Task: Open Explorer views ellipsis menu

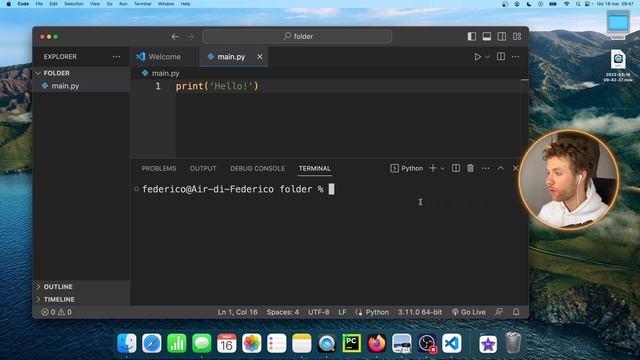Action: pyautogui.click(x=116, y=57)
